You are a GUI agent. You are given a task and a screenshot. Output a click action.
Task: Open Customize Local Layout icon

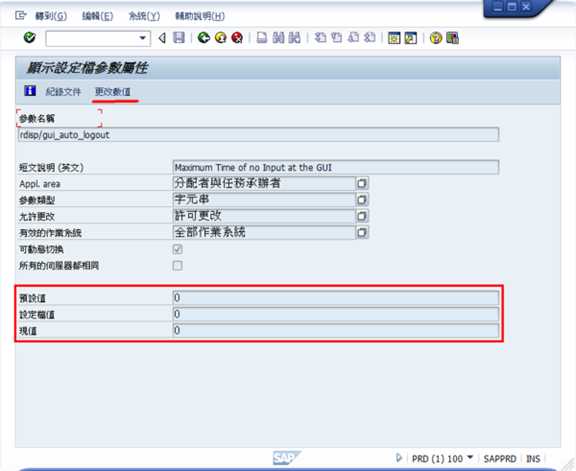coord(452,38)
